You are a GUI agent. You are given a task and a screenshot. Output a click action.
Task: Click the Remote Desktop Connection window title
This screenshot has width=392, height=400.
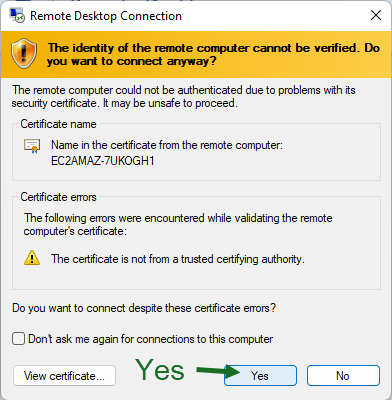106,16
